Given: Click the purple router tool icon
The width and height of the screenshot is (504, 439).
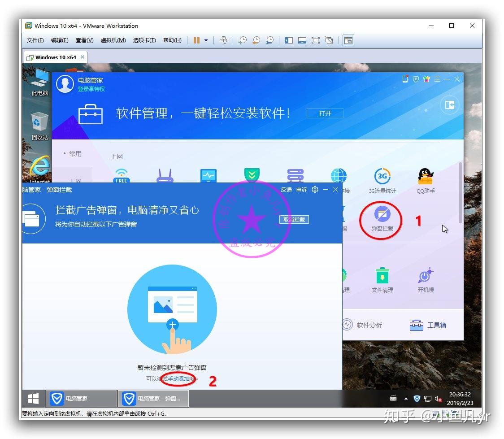Looking at the screenshot, I should click(165, 176).
